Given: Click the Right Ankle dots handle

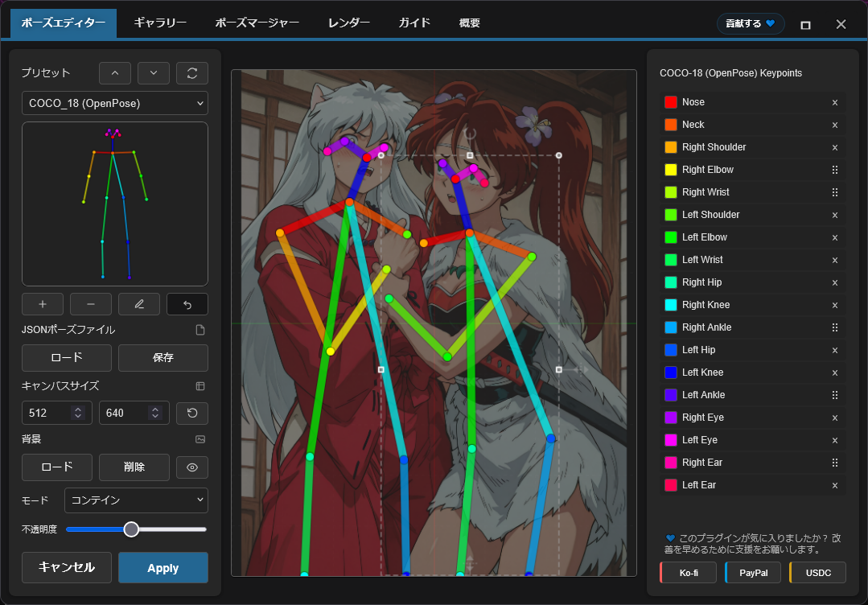Looking at the screenshot, I should pyautogui.click(x=835, y=327).
